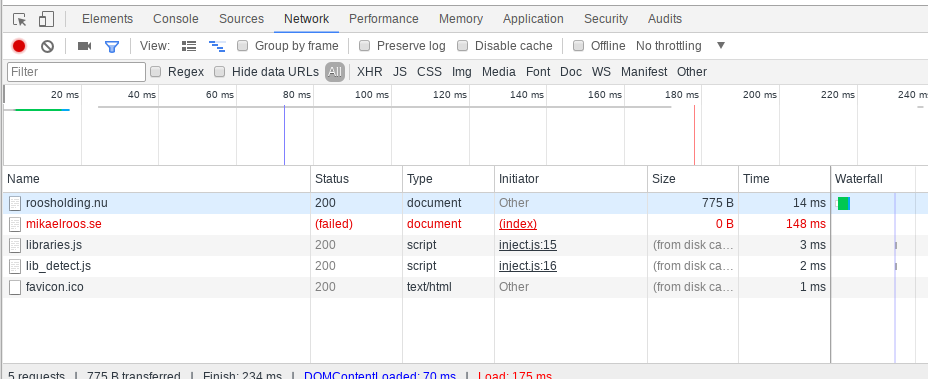
Task: Sort by the Name column header
Action: click(x=156, y=179)
